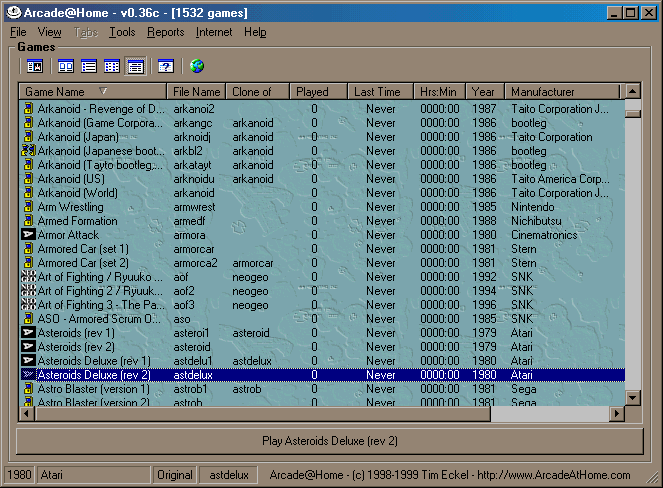Viewport: 663px width, 488px height.
Task: Click the 'Original' status bar field
Action: pyautogui.click(x=175, y=475)
